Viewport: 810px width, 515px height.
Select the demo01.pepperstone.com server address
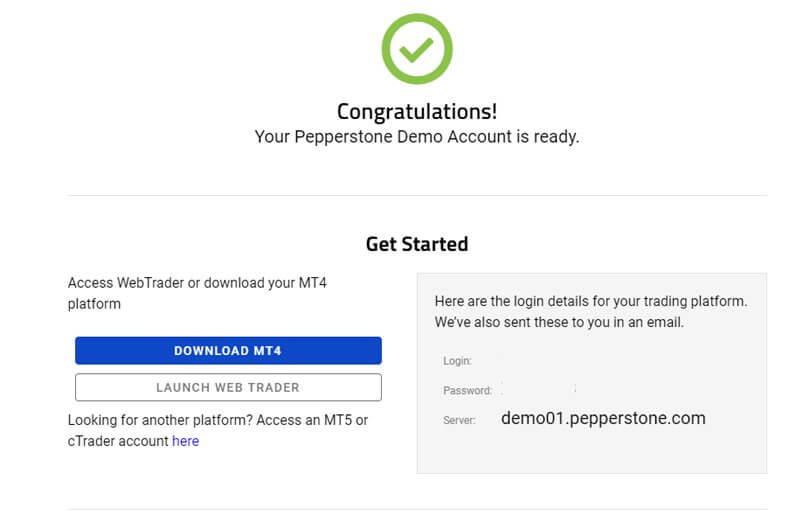coord(603,418)
